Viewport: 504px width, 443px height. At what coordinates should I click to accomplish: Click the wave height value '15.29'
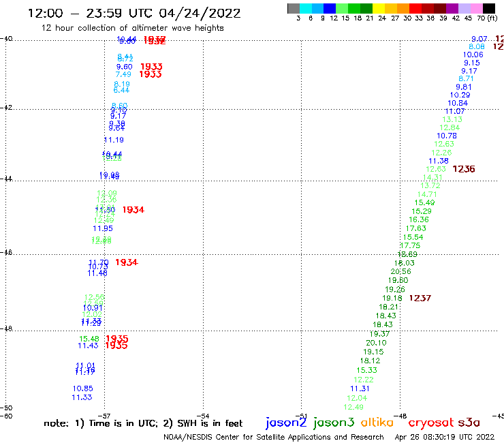pyautogui.click(x=422, y=211)
